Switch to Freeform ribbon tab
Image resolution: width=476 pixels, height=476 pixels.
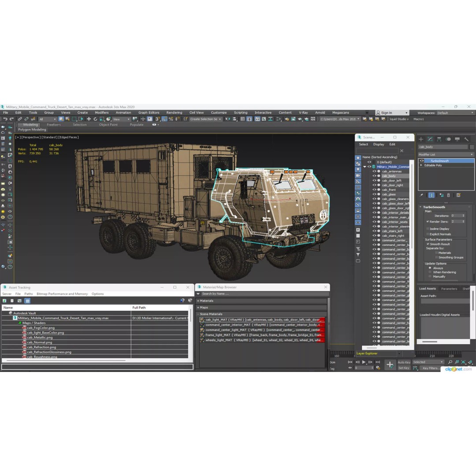coord(54,125)
